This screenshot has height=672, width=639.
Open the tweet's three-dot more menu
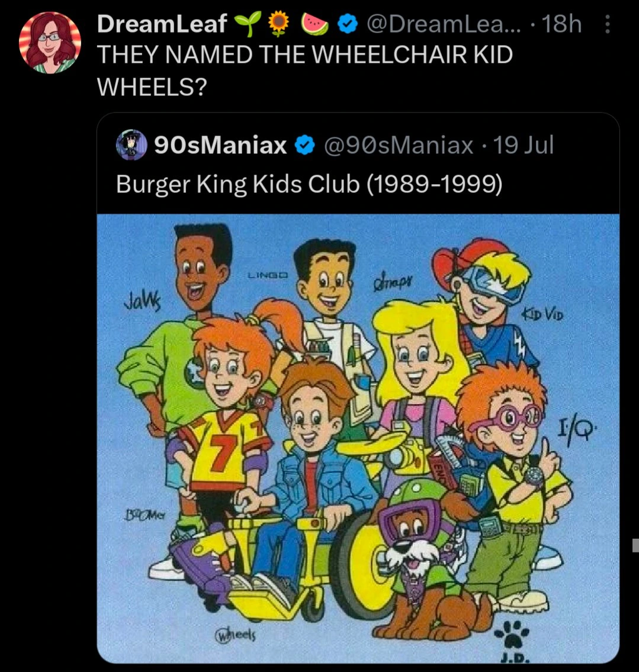click(606, 24)
